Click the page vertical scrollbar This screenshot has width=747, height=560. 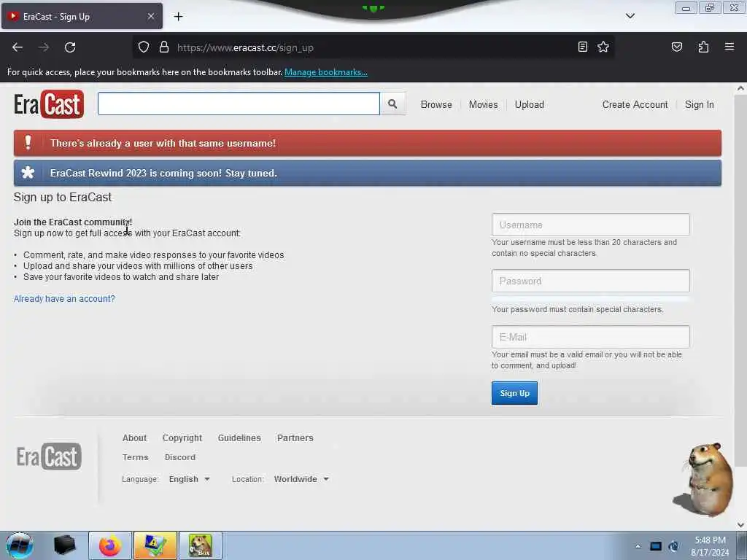pyautogui.click(x=741, y=281)
